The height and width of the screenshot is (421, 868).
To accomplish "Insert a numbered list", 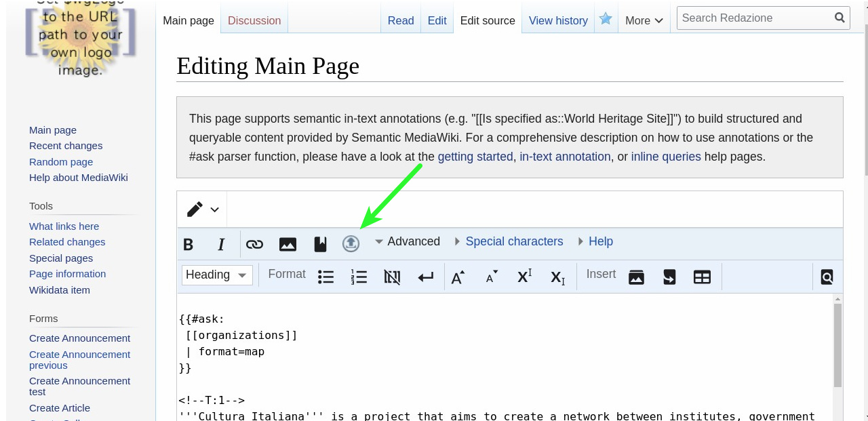I will [x=359, y=277].
